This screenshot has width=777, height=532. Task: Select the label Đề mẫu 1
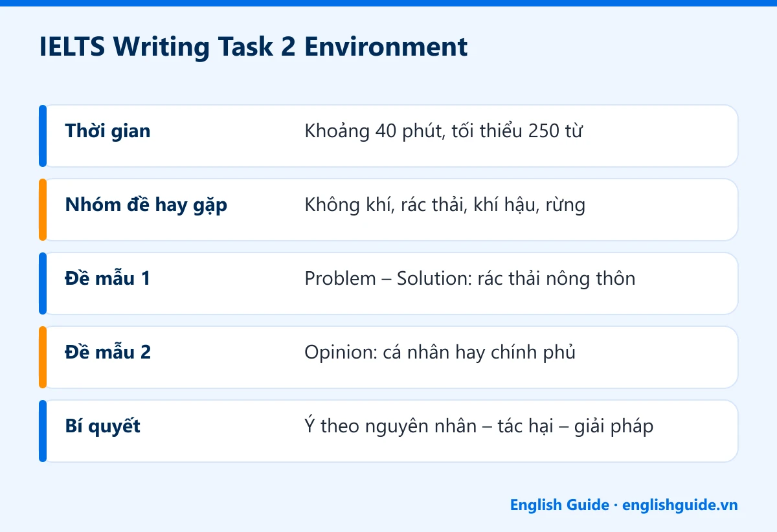click(x=107, y=278)
